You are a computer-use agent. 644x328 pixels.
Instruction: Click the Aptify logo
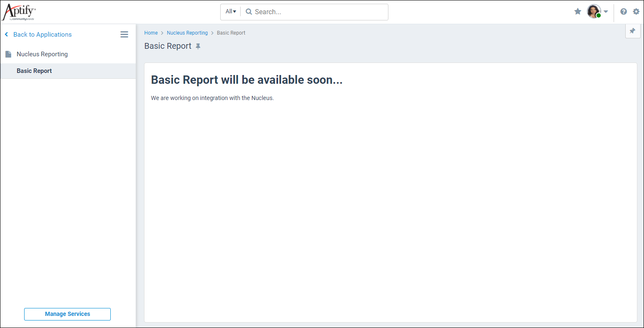pos(19,12)
